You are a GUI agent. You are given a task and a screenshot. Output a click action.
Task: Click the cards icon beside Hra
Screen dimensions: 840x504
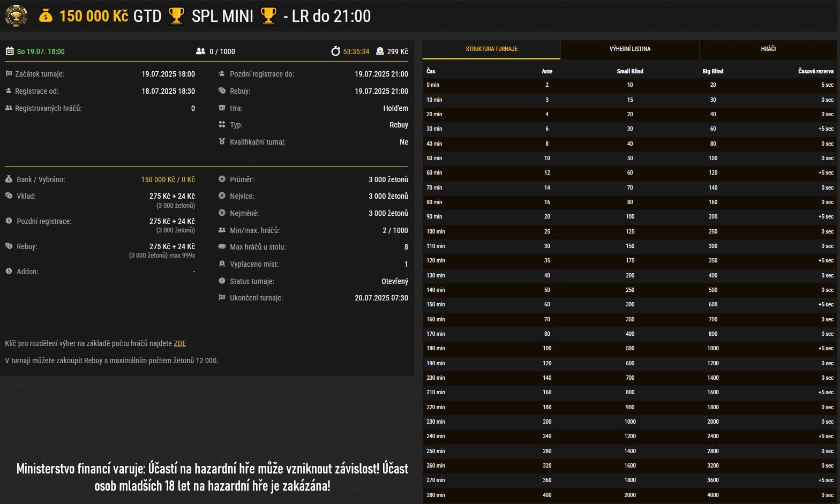(222, 108)
